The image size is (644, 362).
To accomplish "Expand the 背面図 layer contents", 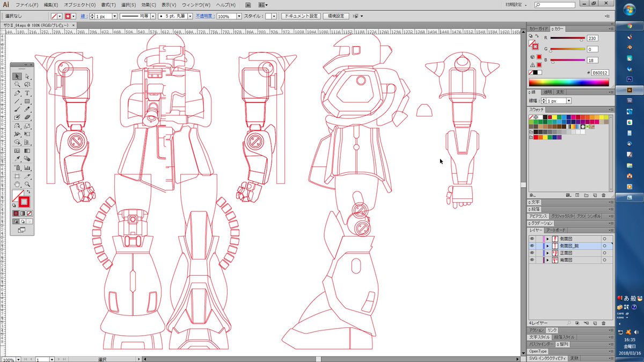I will point(547,260).
